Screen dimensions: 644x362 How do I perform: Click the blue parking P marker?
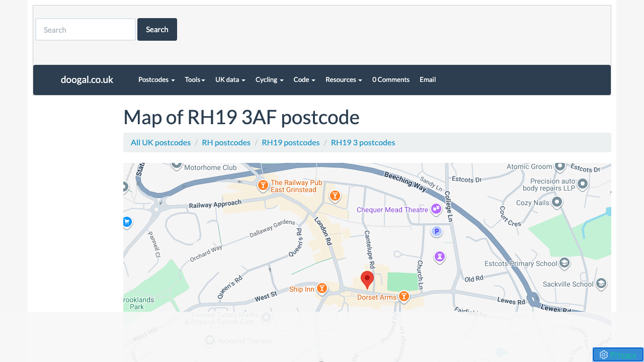pos(437,231)
